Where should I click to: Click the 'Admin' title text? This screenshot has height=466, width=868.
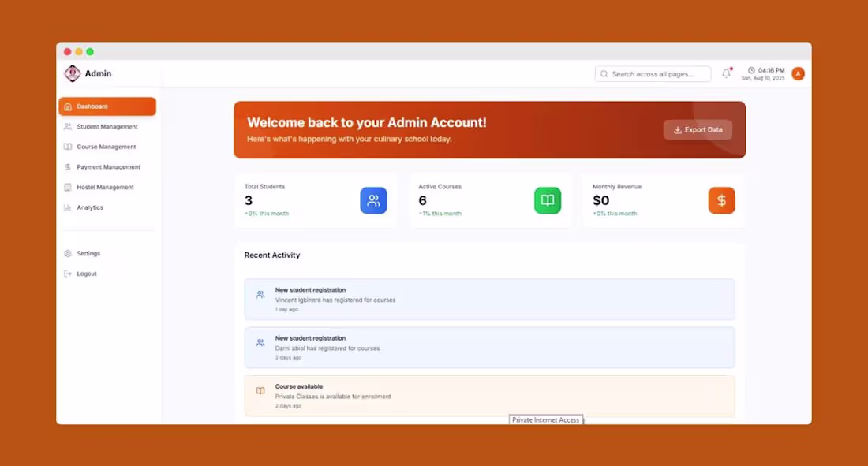98,73
